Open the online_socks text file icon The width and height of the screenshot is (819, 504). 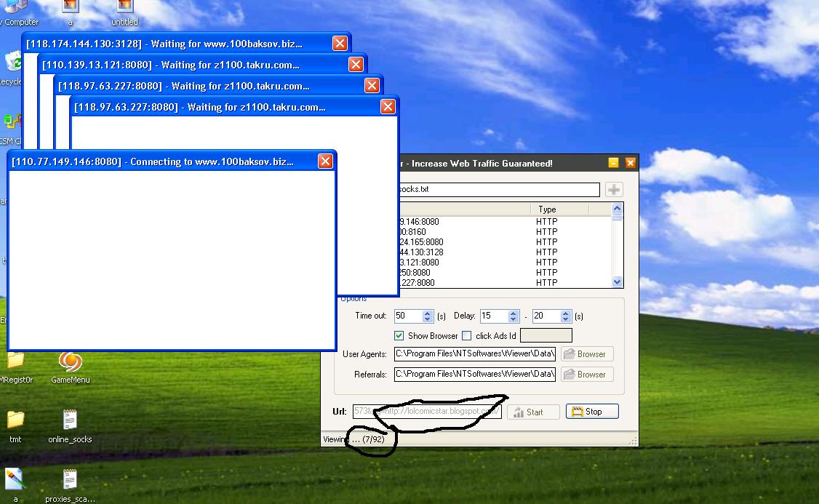click(70, 427)
